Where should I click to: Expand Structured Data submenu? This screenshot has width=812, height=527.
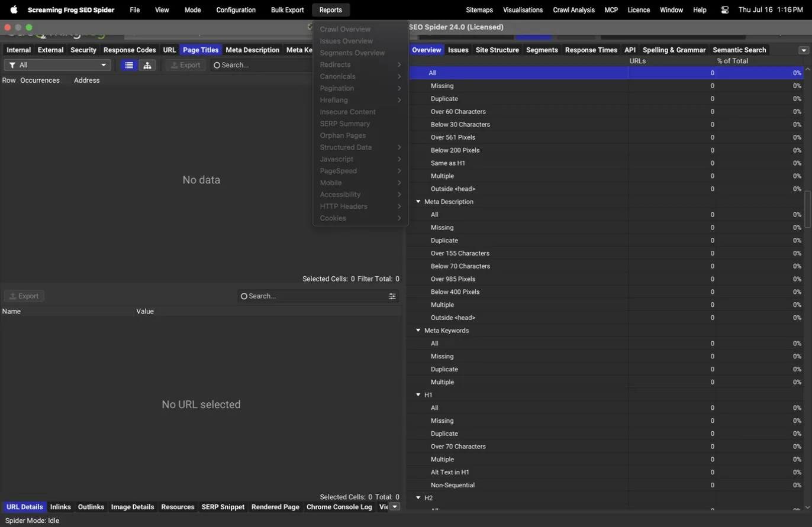(x=360, y=147)
